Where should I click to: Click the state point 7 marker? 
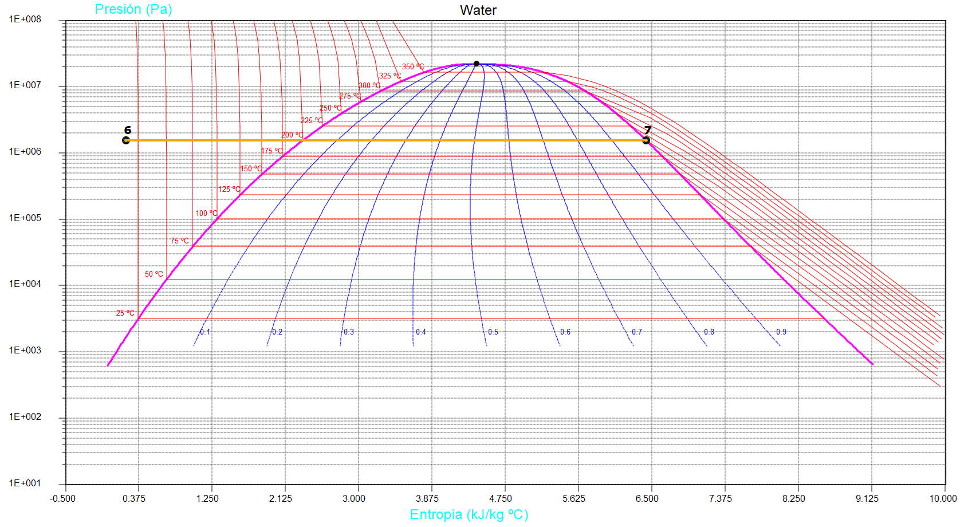tap(646, 140)
